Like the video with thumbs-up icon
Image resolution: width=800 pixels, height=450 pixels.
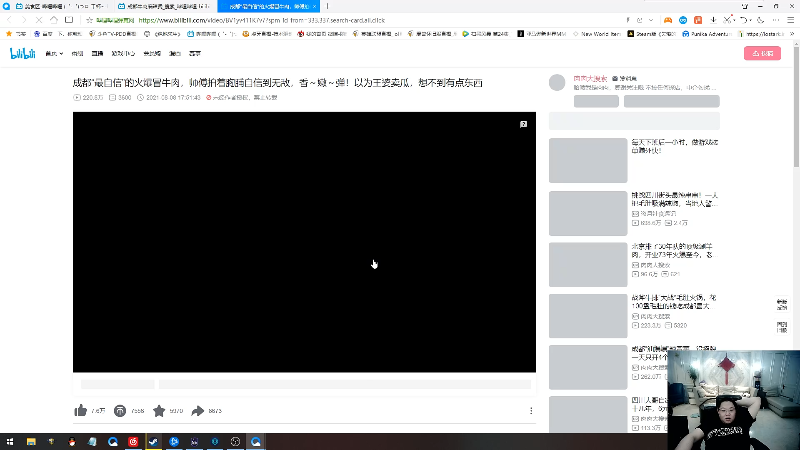81,411
